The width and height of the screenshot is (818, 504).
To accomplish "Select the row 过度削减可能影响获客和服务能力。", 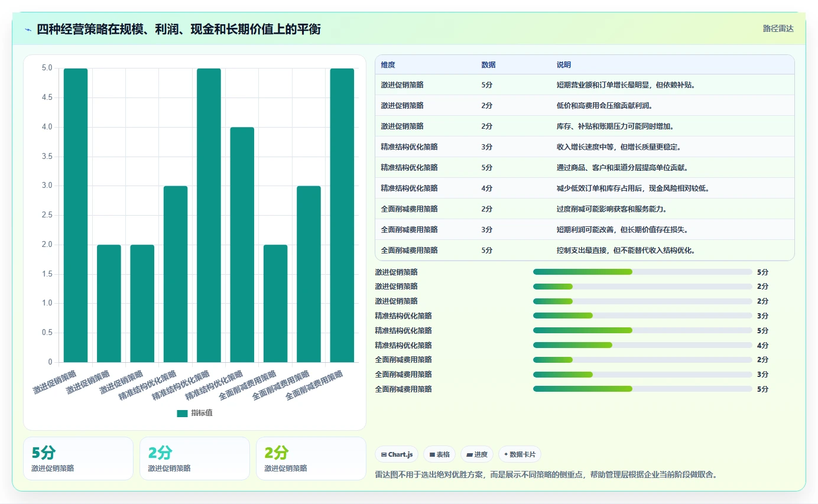I will 585,209.
